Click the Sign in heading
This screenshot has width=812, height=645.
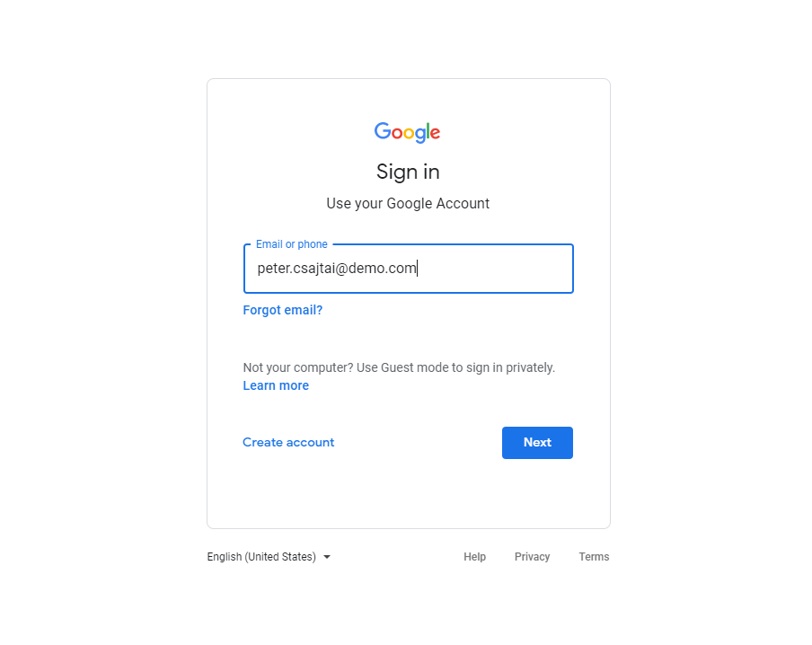[x=407, y=172]
